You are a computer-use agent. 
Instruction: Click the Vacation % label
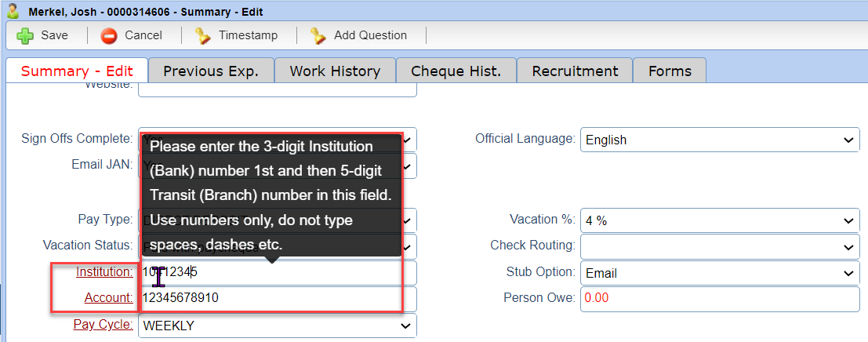(x=543, y=219)
